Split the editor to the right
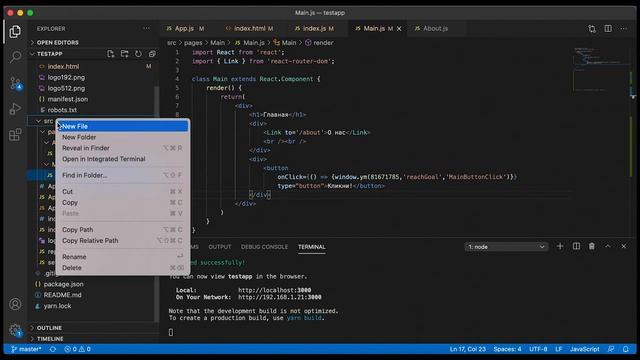Image resolution: width=640 pixels, height=360 pixels. click(608, 29)
